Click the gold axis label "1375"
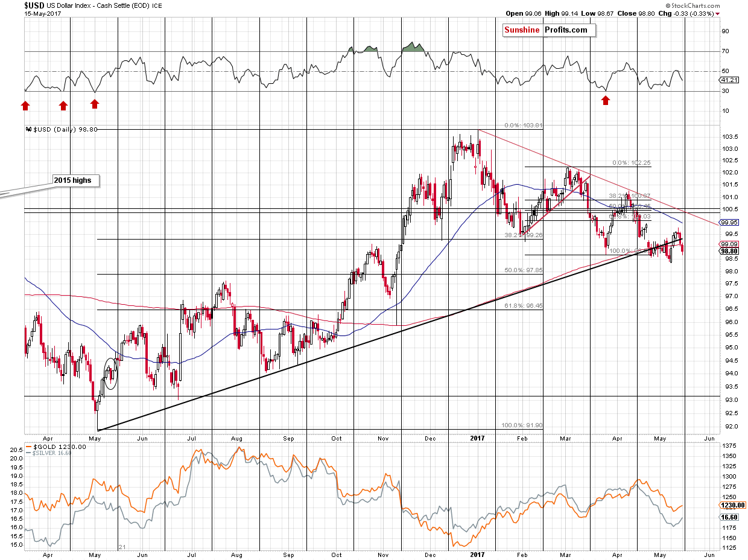This screenshot has height=560, width=748. point(731,445)
